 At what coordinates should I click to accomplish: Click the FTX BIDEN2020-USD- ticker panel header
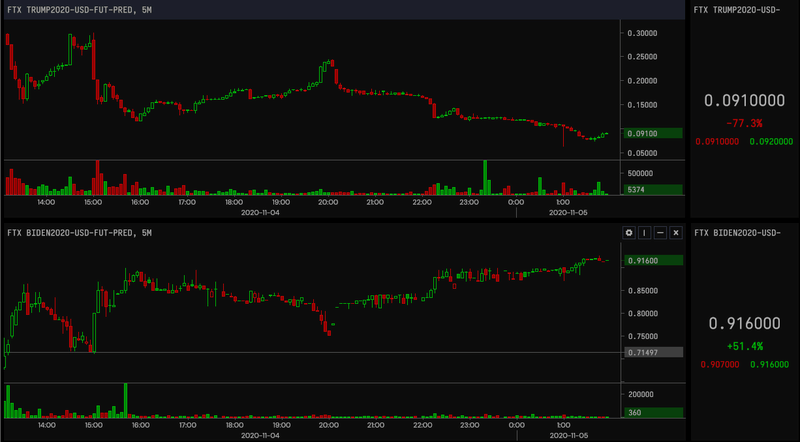(737, 233)
